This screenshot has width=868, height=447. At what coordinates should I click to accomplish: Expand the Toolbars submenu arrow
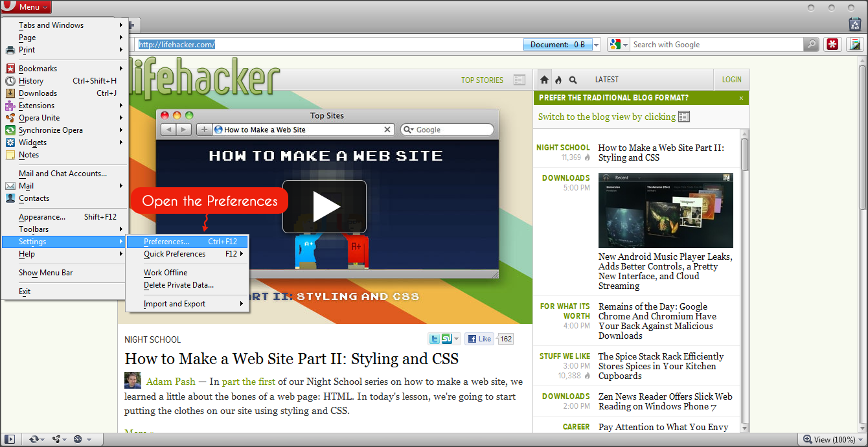tap(121, 229)
